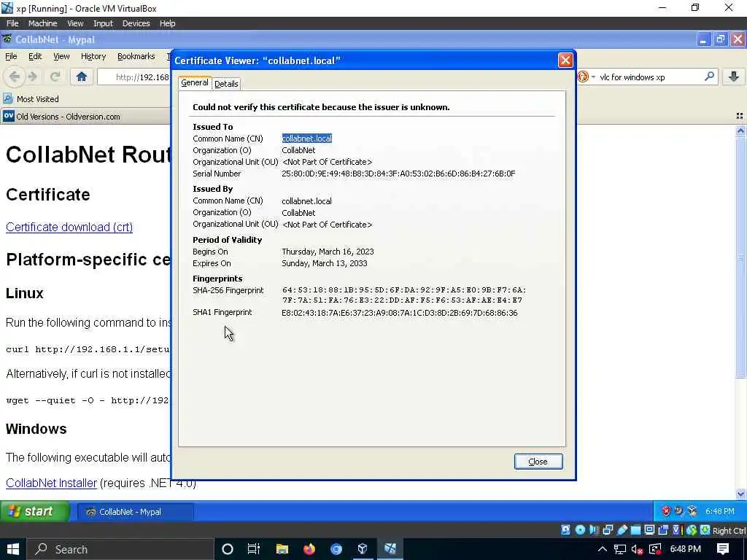Reload the page with the refresh icon
Image resolution: width=747 pixels, height=560 pixels.
(x=55, y=77)
